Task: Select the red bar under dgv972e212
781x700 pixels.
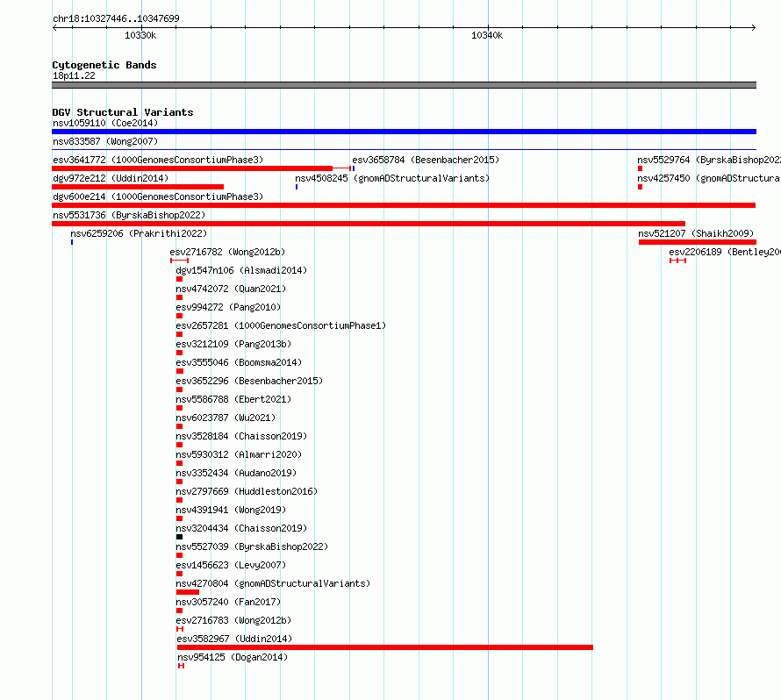Action: tap(138, 187)
